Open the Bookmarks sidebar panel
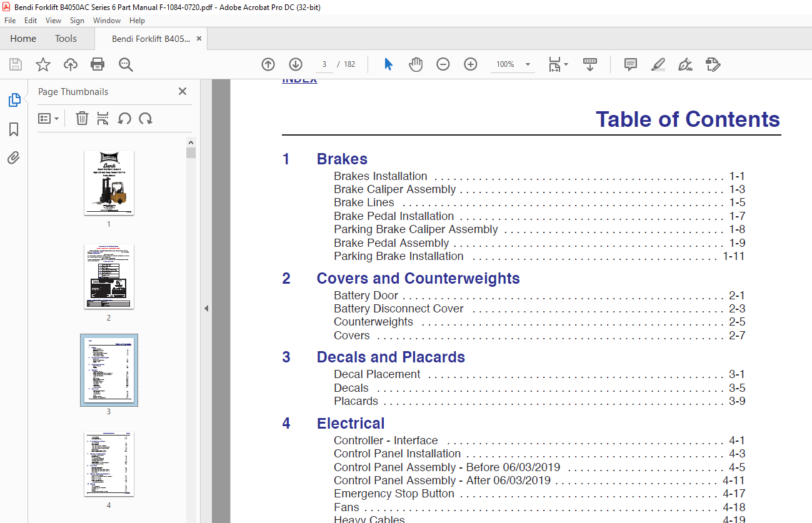The width and height of the screenshot is (812, 523). point(14,129)
